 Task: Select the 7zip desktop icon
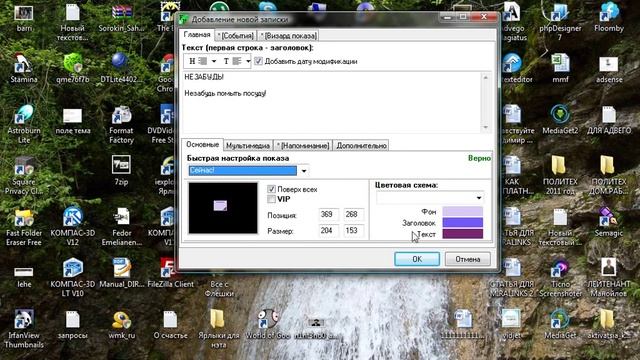(121, 170)
